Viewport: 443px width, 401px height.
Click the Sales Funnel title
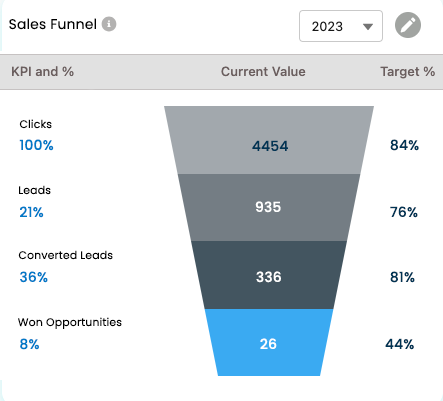click(x=53, y=24)
